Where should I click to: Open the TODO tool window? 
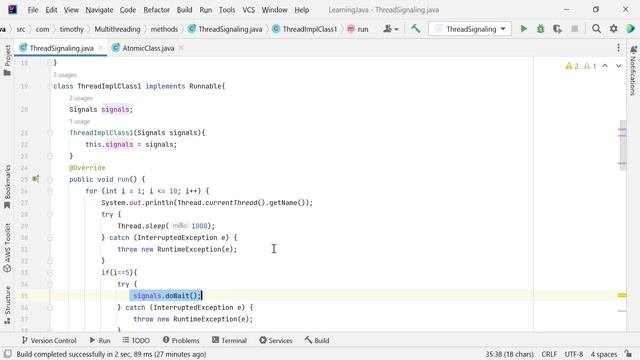136,340
